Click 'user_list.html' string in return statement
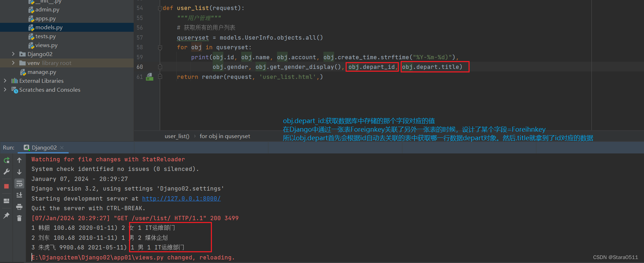 point(287,77)
